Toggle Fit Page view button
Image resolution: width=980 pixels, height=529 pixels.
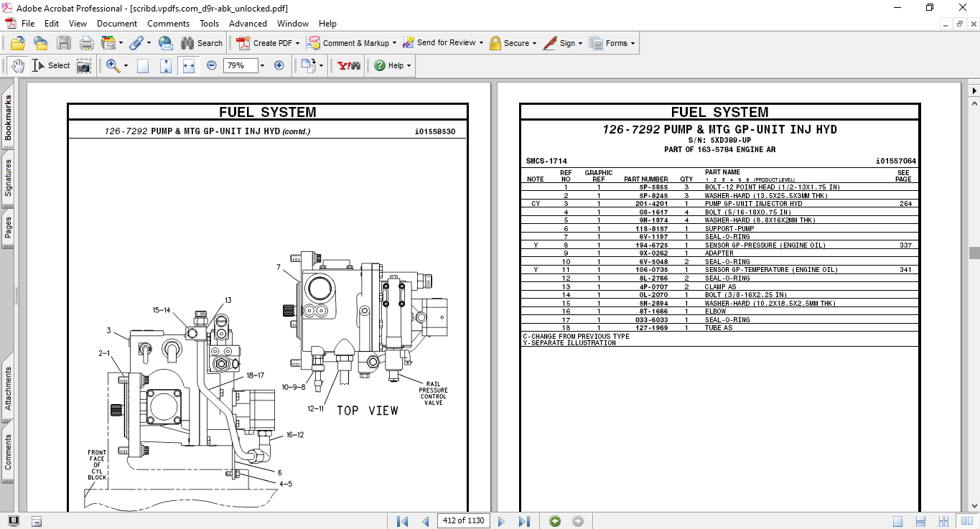point(166,65)
